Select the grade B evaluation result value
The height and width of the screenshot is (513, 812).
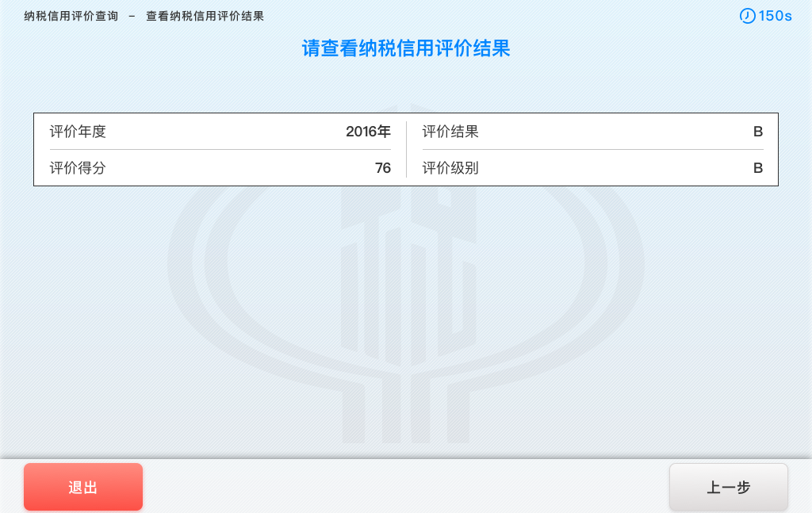click(757, 132)
